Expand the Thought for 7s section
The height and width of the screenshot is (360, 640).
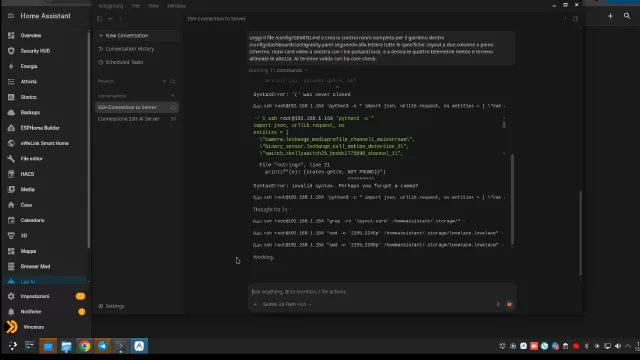pyautogui.click(x=272, y=209)
